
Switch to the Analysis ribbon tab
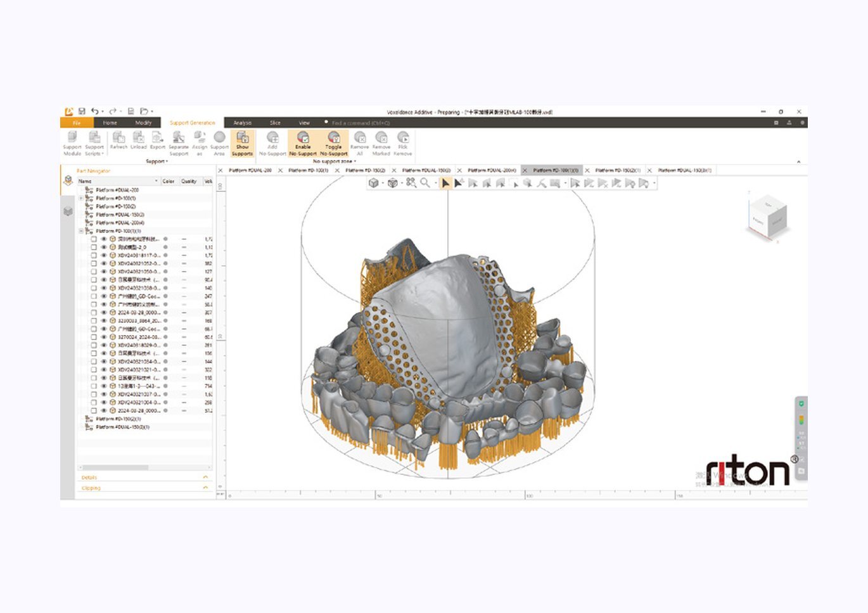tap(243, 123)
